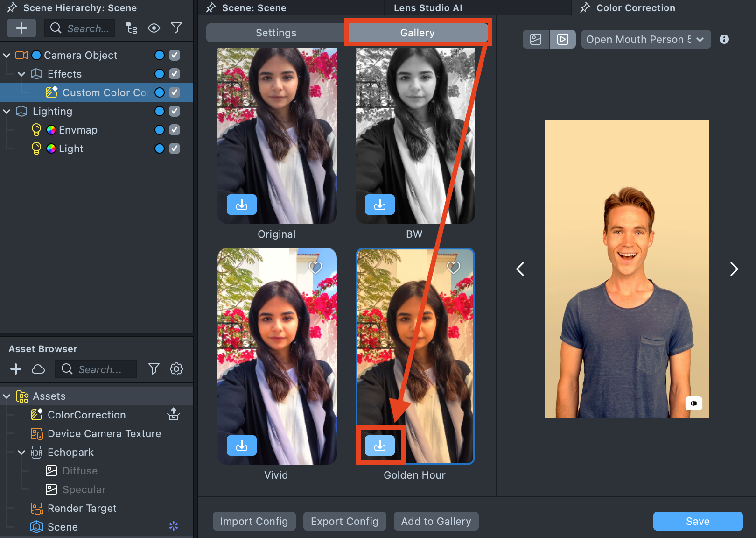756x538 pixels.
Task: Import the Golden Hour preset via download icon
Action: tap(379, 446)
